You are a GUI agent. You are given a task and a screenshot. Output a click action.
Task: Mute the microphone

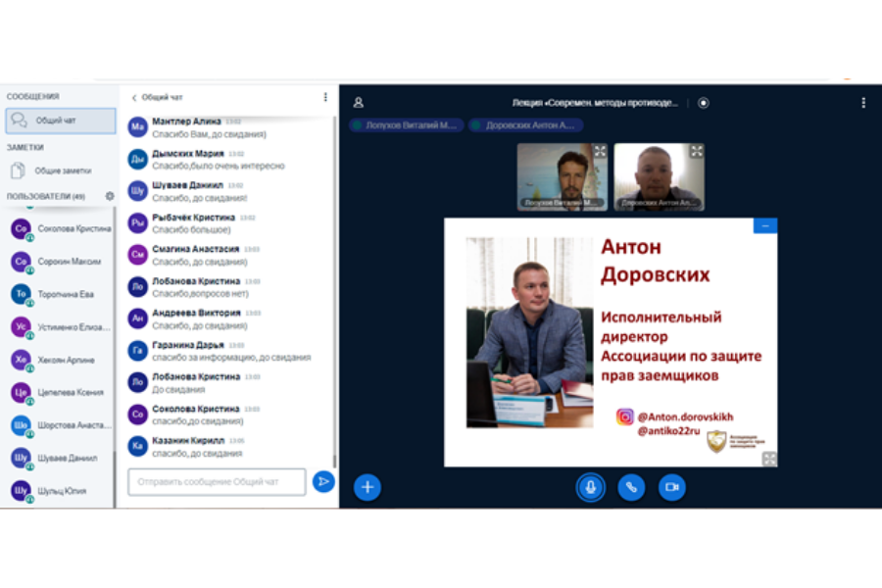click(x=591, y=487)
